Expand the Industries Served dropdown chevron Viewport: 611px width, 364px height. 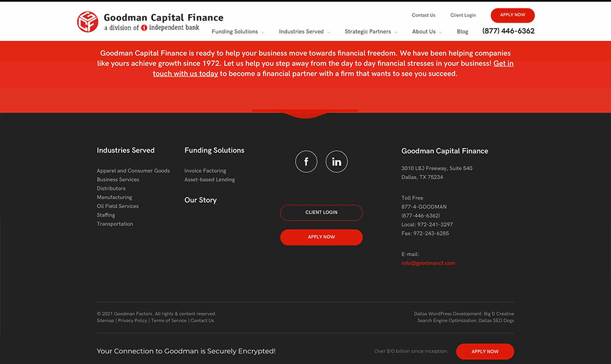(329, 32)
